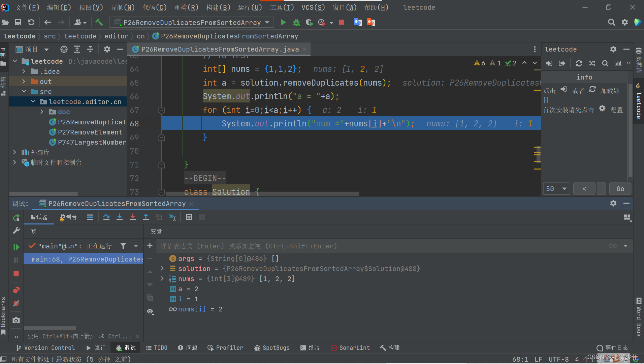Toggle thread filter funnel icon
Image resolution: width=644 pixels, height=364 pixels.
coord(123,246)
